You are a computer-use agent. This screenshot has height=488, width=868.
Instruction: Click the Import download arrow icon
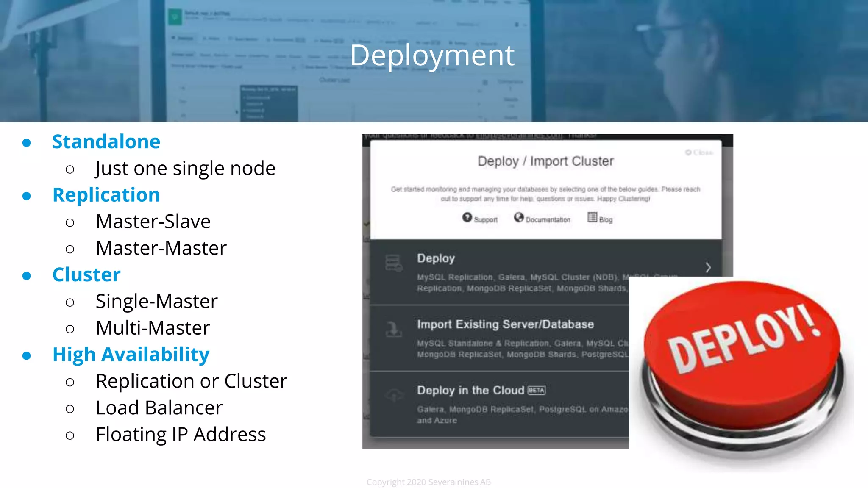394,329
